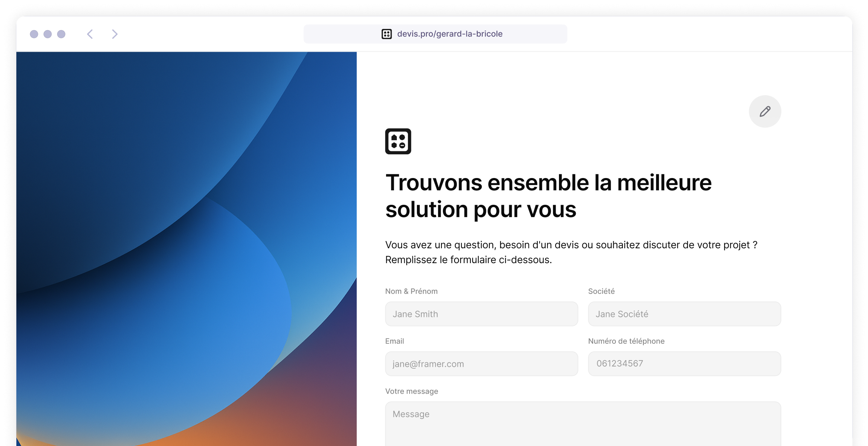Select the Numéro de téléphone field
868x446 pixels.
(x=684, y=364)
